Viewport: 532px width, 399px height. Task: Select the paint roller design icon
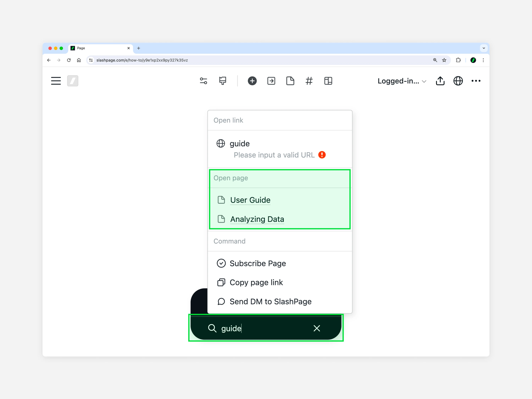[223, 81]
